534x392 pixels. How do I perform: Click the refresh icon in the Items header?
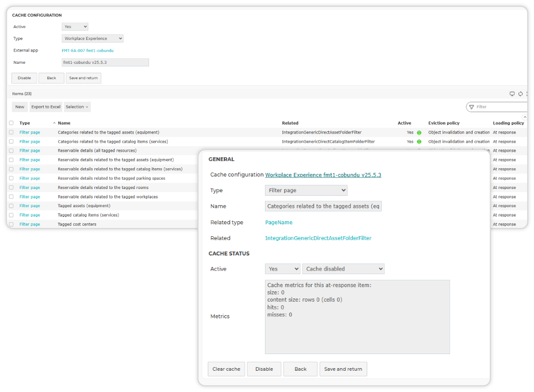[x=520, y=94]
